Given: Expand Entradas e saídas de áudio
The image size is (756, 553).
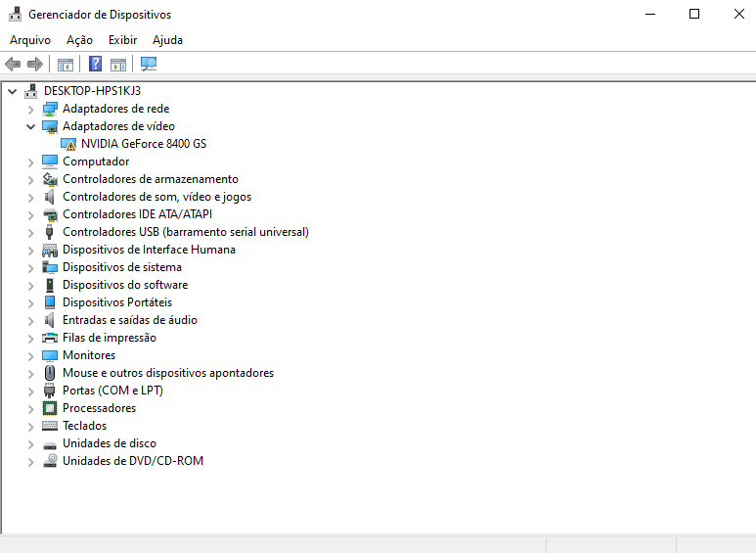Looking at the screenshot, I should (31, 321).
